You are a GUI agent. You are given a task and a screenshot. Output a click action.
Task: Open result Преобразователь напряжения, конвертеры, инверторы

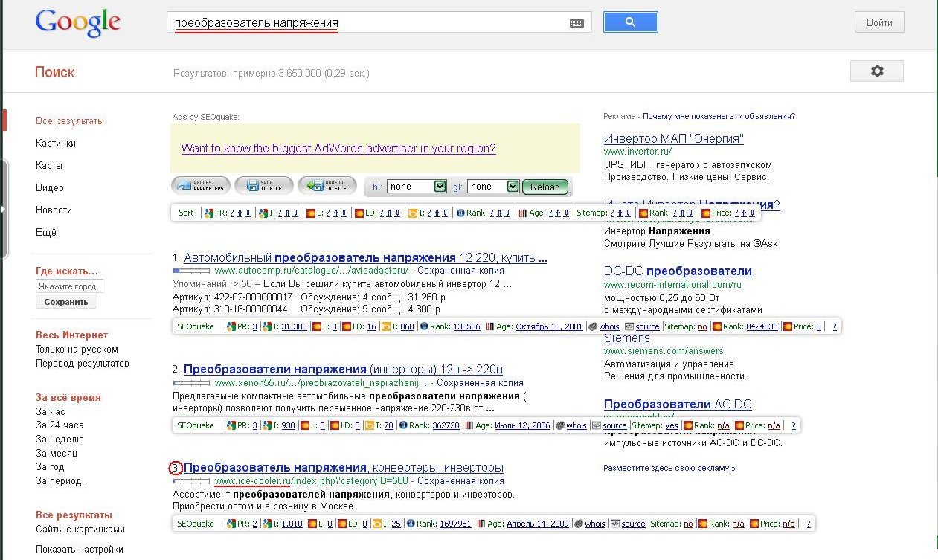tap(344, 468)
